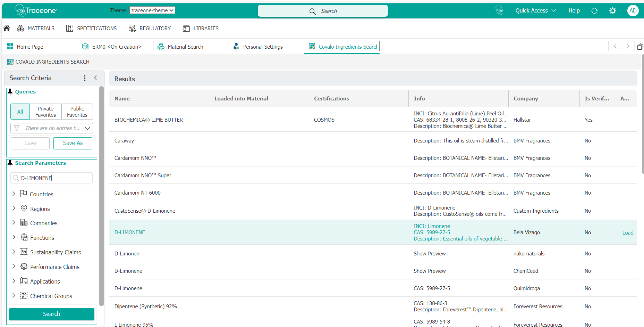Viewport: 644px width, 327px height.
Task: Click the Search Parameters pin icon
Action: (x=10, y=163)
